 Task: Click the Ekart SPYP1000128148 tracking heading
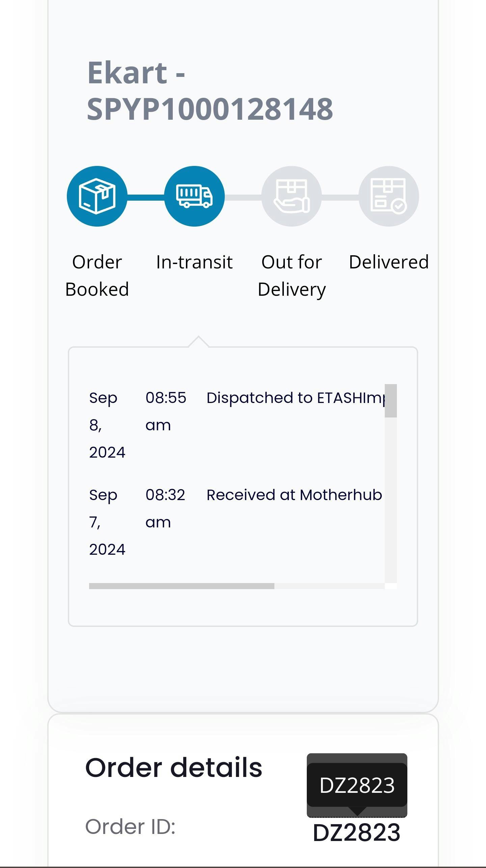click(210, 90)
